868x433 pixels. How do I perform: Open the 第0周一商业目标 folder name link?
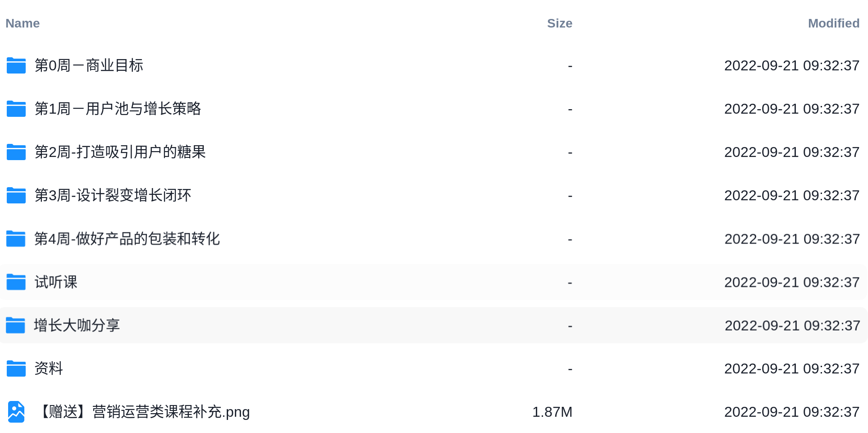89,65
